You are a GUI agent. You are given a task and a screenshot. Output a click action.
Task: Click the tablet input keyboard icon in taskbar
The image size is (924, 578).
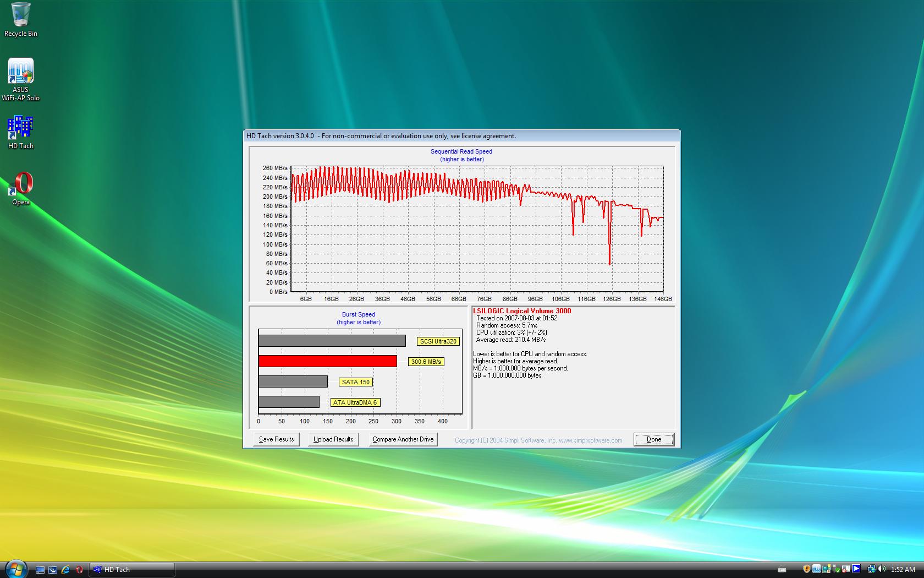click(782, 570)
